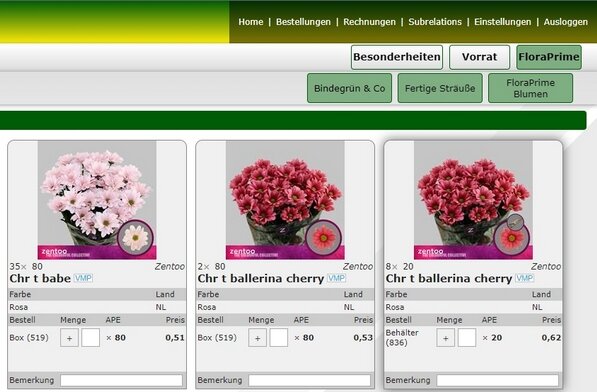This screenshot has width=597, height=392.
Task: Click the Bindegrün & Co button
Action: coord(350,88)
